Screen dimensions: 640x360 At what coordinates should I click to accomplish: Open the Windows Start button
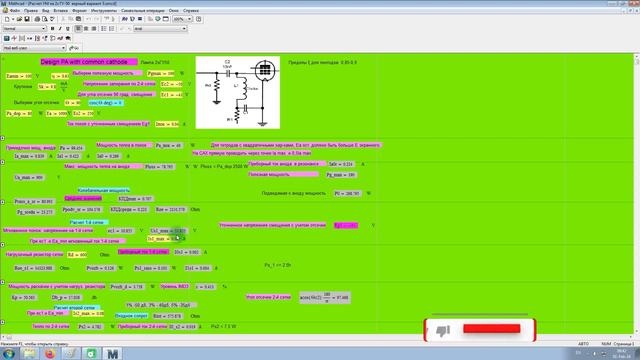click(x=8, y=353)
